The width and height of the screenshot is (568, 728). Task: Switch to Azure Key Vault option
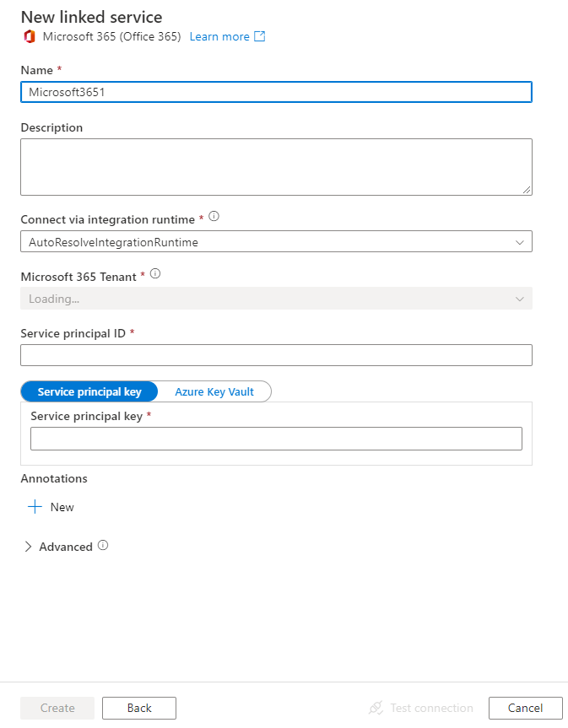(214, 391)
